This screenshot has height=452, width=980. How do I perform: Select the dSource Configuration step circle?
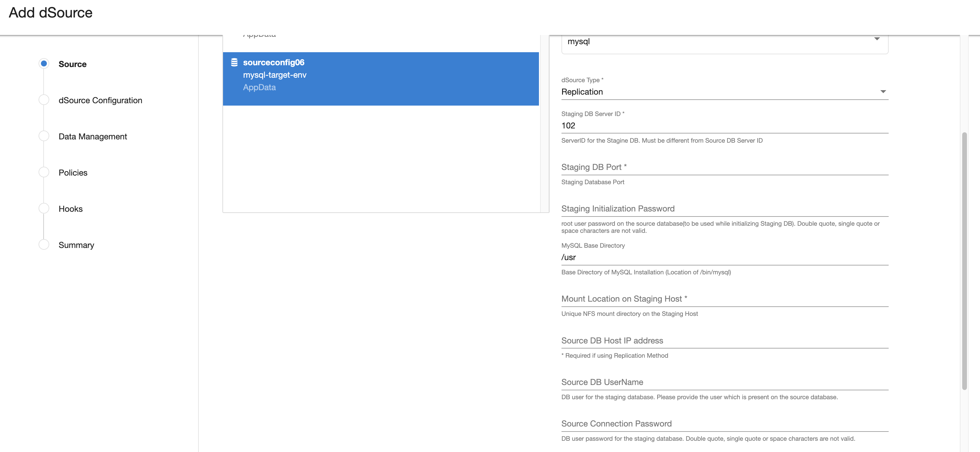pyautogui.click(x=44, y=100)
